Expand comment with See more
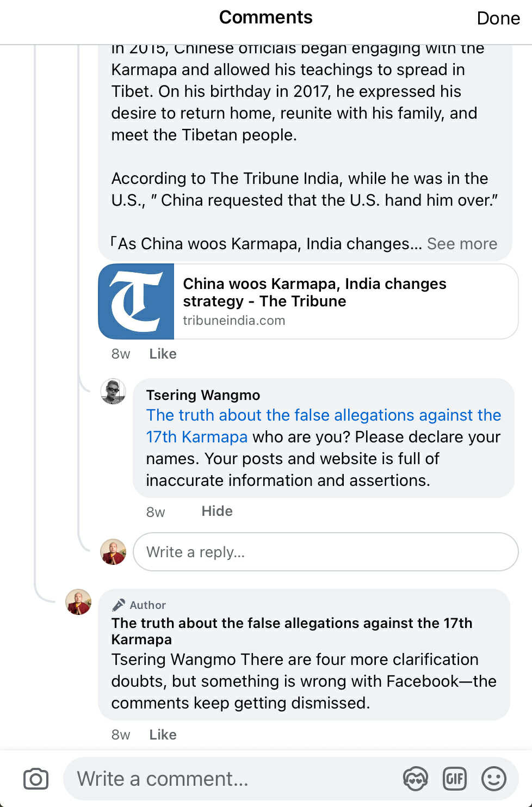The height and width of the screenshot is (807, 532). point(462,244)
